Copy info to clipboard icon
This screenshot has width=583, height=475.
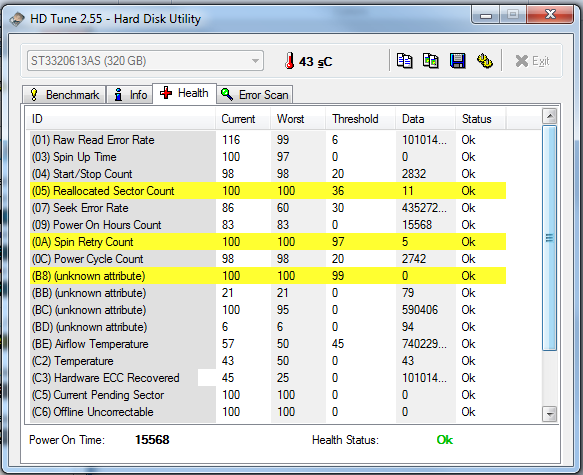[x=404, y=61]
